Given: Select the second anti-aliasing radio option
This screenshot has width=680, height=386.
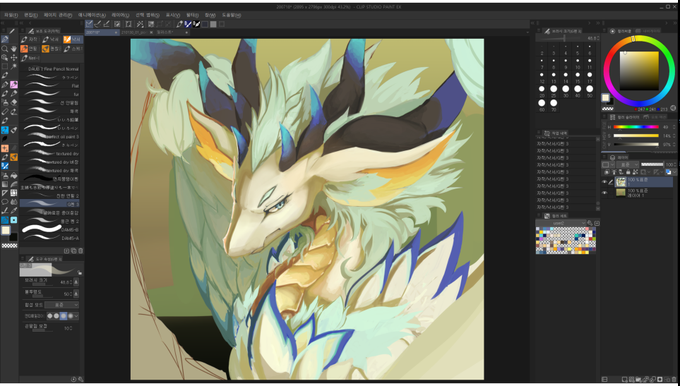Looking at the screenshot, I should (56, 316).
